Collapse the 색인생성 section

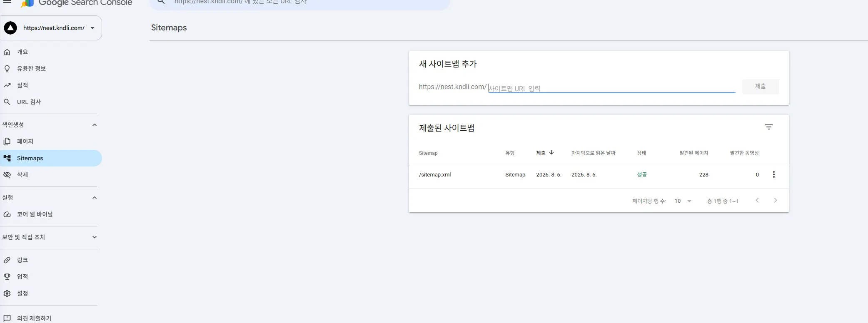pyautogui.click(x=95, y=125)
